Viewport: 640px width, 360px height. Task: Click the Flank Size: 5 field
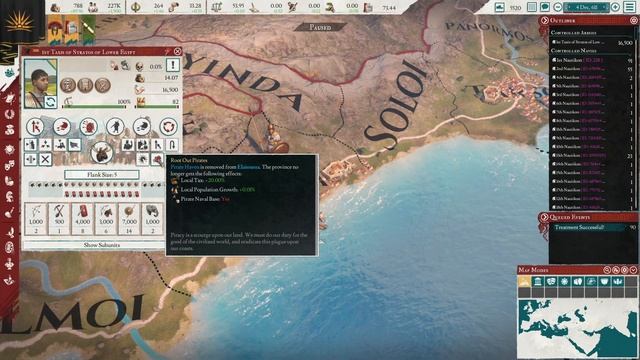[x=102, y=175]
